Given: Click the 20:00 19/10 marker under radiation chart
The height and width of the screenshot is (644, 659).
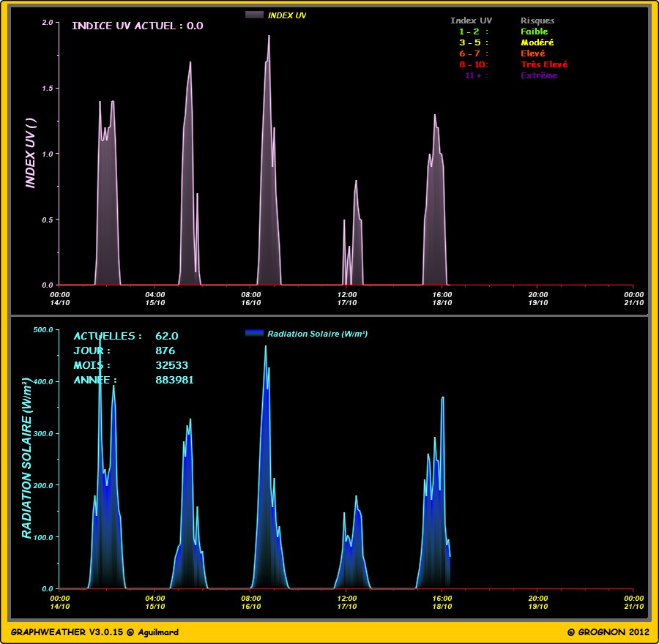Looking at the screenshot, I should (x=537, y=602).
